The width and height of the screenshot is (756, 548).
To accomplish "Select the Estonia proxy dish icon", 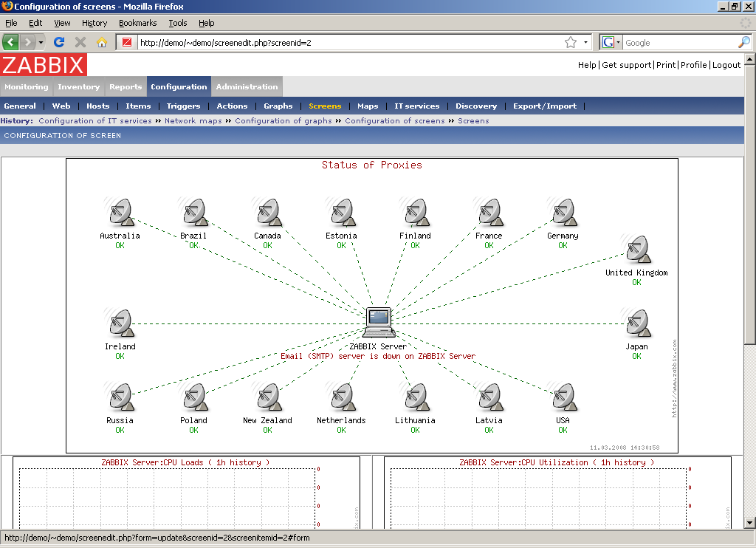I will (341, 212).
